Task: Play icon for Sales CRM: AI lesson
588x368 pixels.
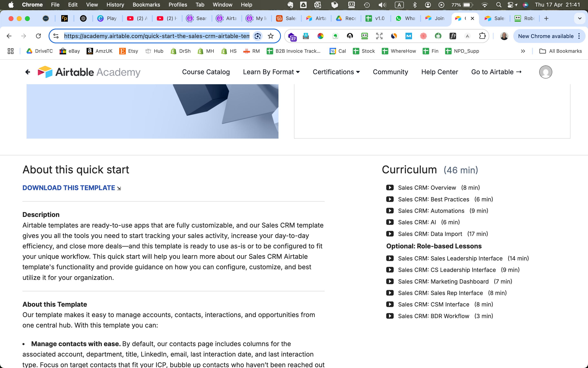Action: [390, 222]
